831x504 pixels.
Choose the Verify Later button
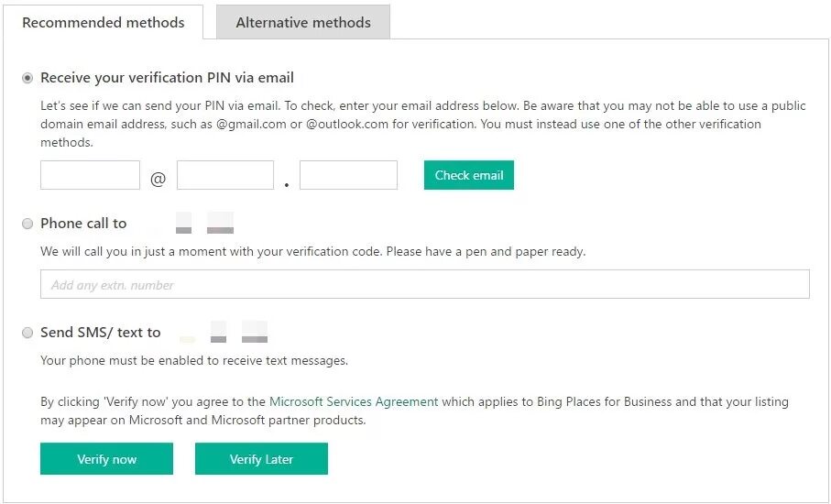[x=261, y=459]
